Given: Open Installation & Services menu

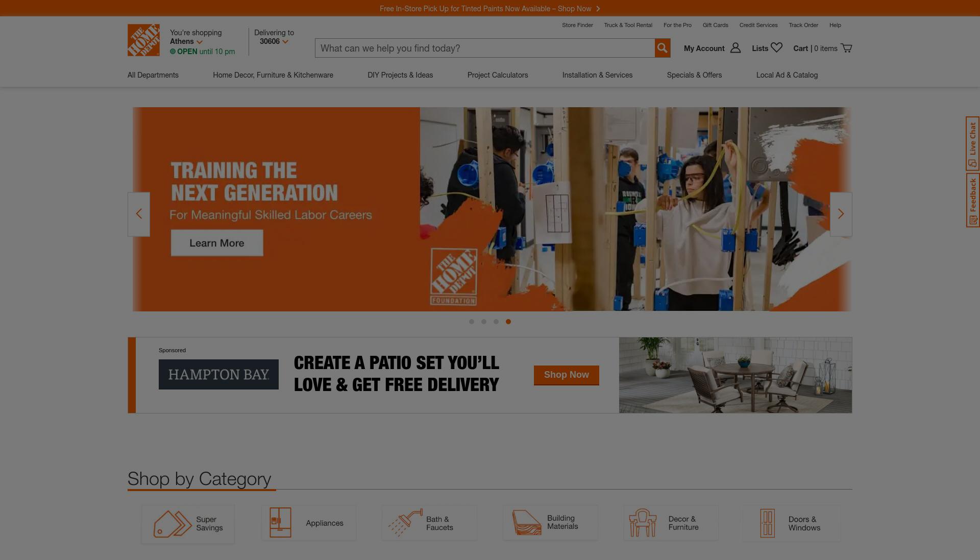Looking at the screenshot, I should (x=597, y=75).
